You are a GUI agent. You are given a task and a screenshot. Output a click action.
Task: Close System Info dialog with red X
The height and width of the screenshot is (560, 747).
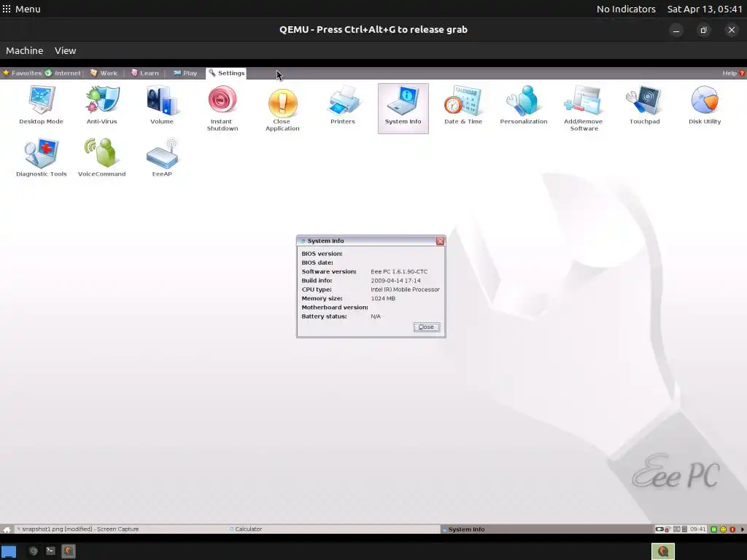440,241
